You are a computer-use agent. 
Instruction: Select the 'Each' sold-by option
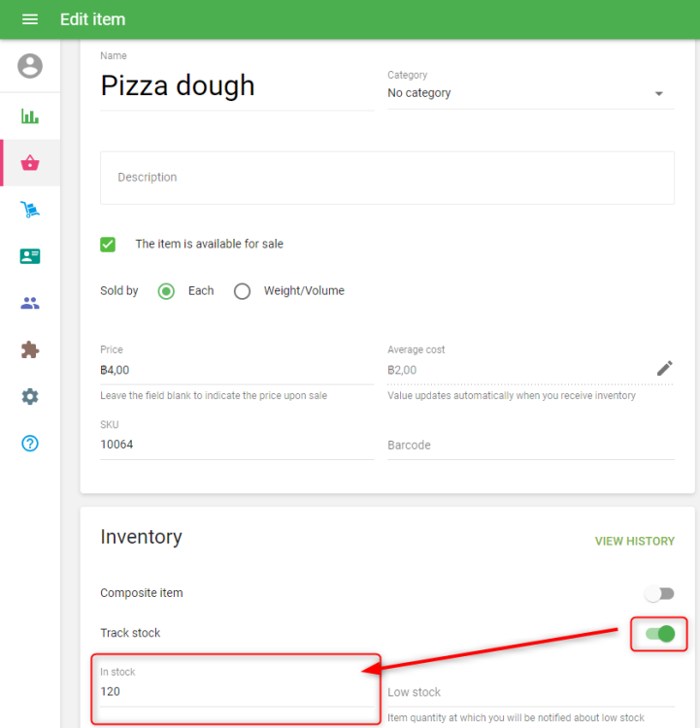[166, 291]
